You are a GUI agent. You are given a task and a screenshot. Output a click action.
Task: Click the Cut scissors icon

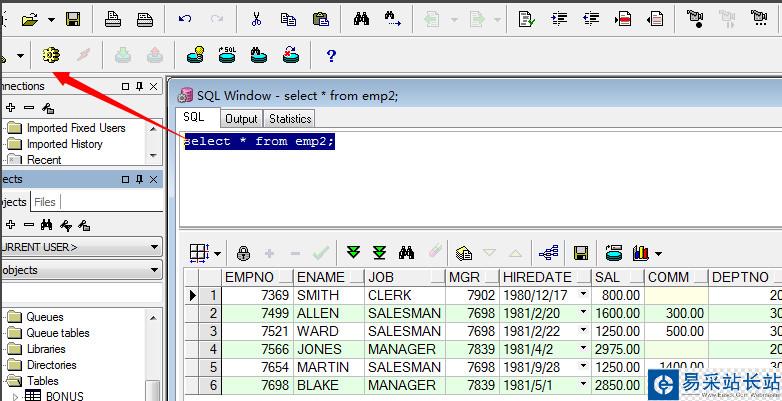click(256, 19)
